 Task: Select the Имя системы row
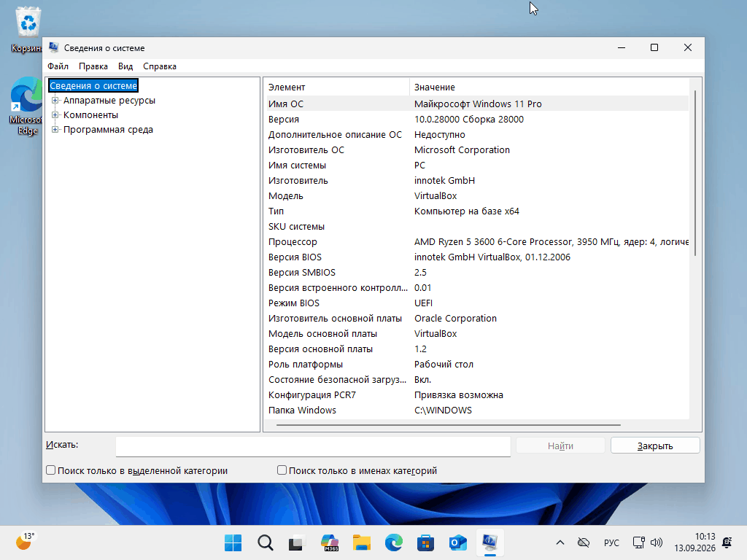(477, 166)
